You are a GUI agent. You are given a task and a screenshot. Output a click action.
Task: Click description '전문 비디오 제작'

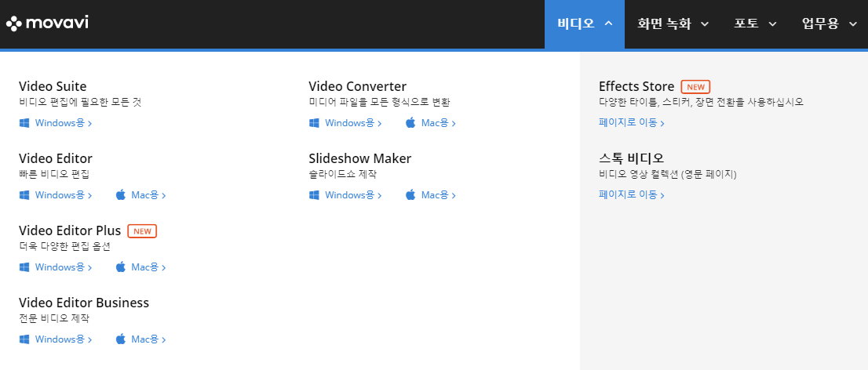click(x=54, y=318)
